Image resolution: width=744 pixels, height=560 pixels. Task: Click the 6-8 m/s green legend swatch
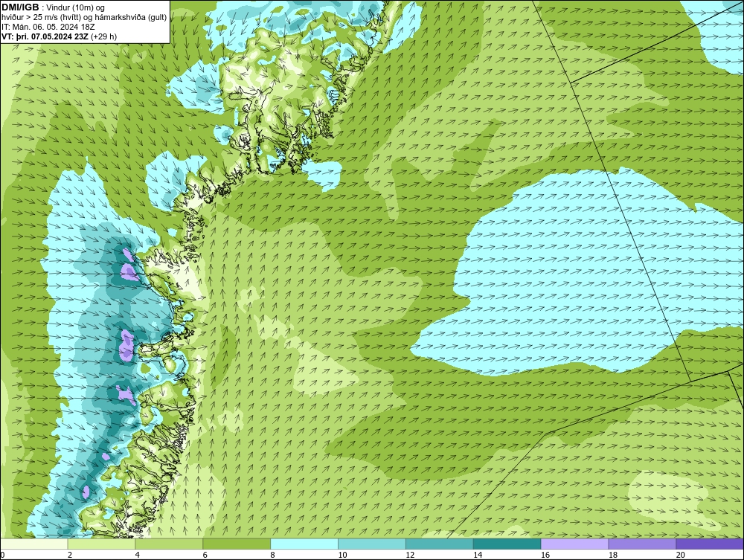(x=237, y=544)
